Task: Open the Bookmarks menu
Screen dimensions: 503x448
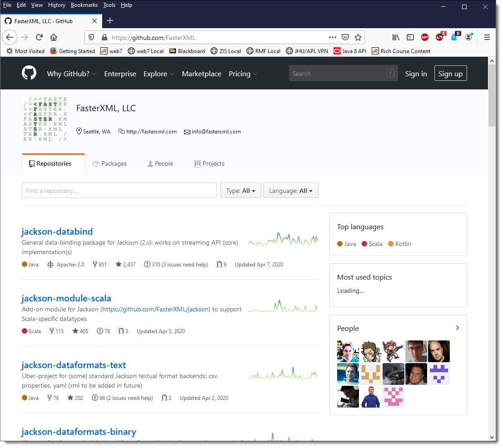Action: tap(85, 5)
